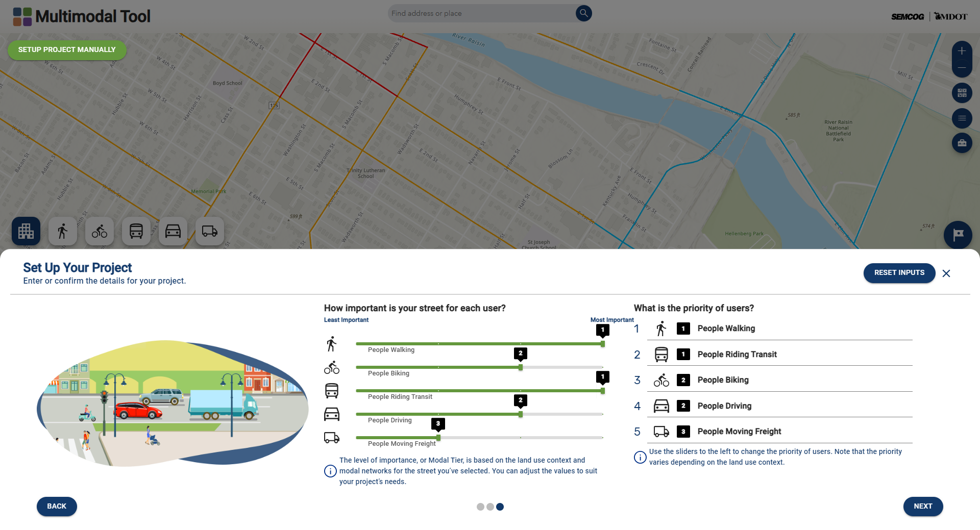
Task: Select People Moving Freight priority row text
Action: coord(739,432)
